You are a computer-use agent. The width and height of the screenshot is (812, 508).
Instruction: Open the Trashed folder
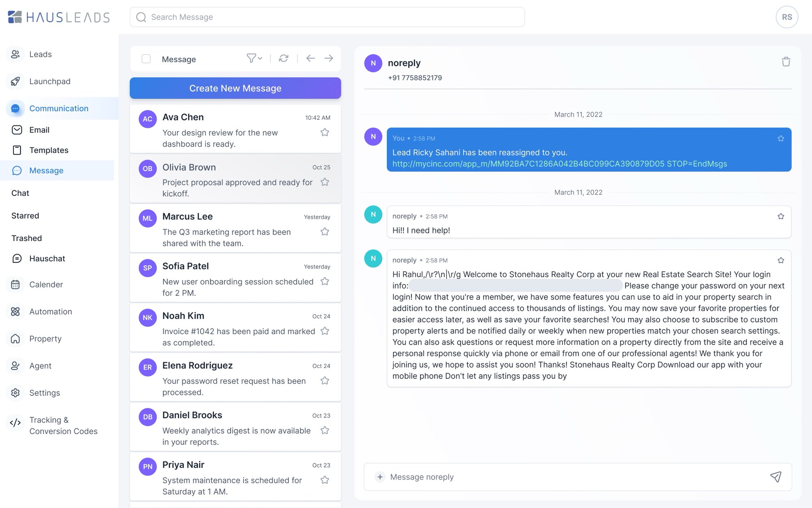[26, 238]
